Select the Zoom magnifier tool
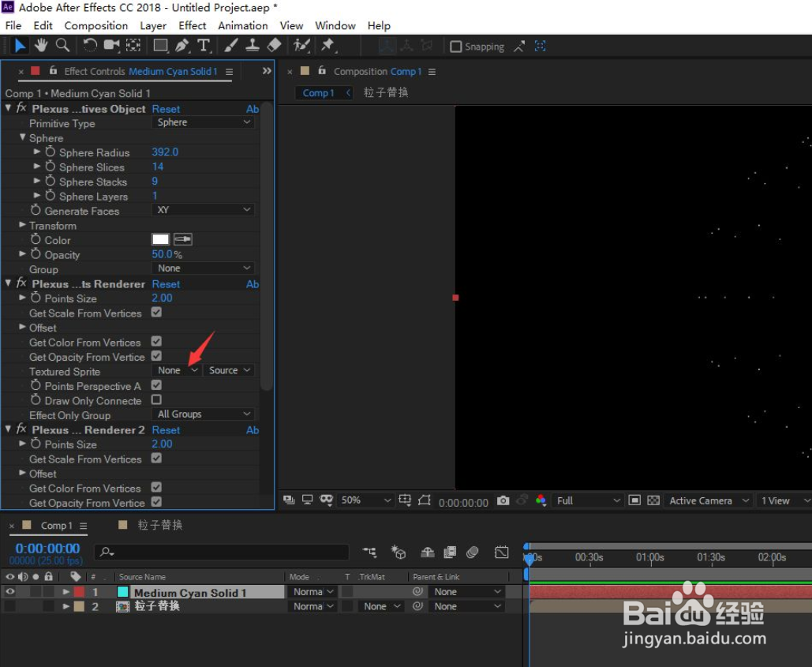 click(62, 46)
